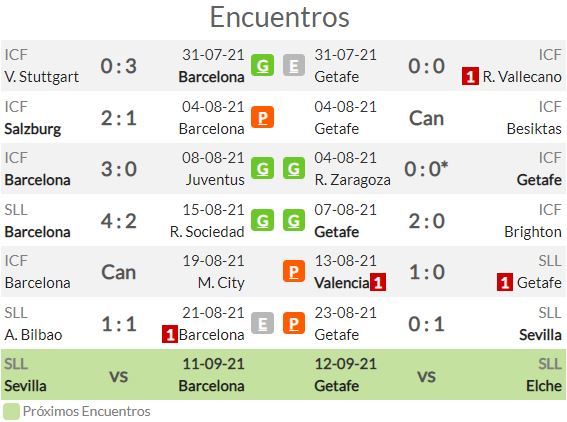Image resolution: width=567 pixels, height=422 pixels.
Task: Click the red card icon next to R. Vallecano
Action: coord(470,76)
